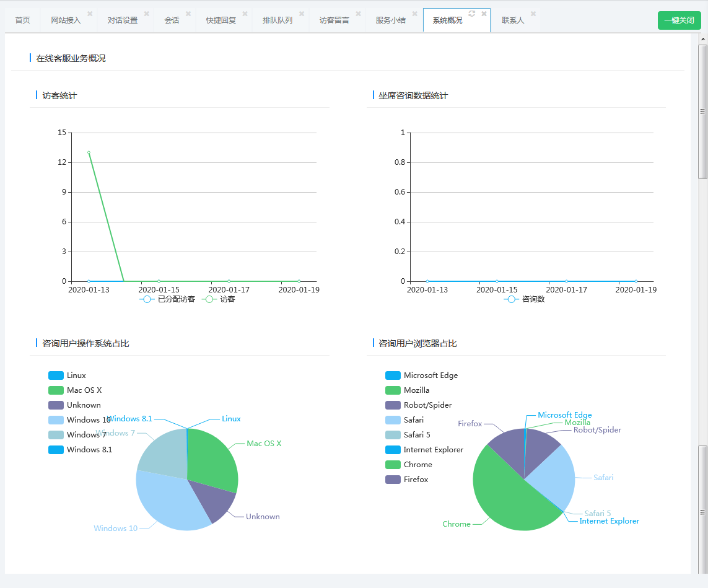Image resolution: width=708 pixels, height=588 pixels.
Task: Hide the 咨询数 series via legend
Action: pyautogui.click(x=525, y=299)
